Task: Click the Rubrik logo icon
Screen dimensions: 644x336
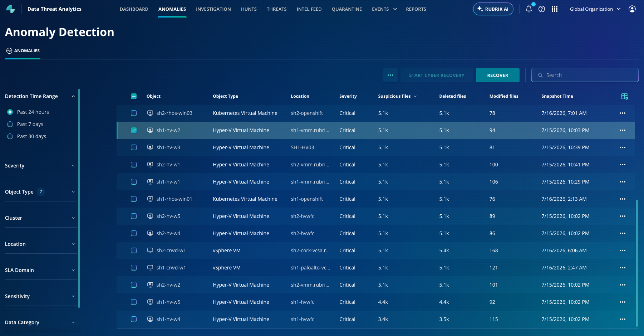Action: point(11,9)
